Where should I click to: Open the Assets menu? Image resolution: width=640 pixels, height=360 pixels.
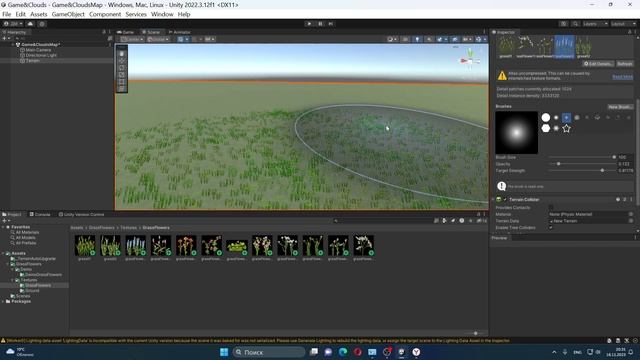(x=38, y=14)
